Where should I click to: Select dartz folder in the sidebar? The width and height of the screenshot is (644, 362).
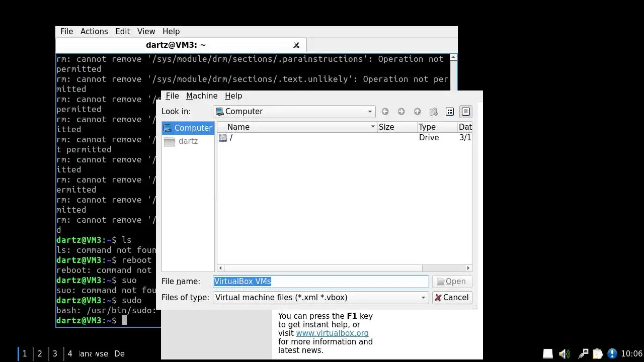pos(188,141)
